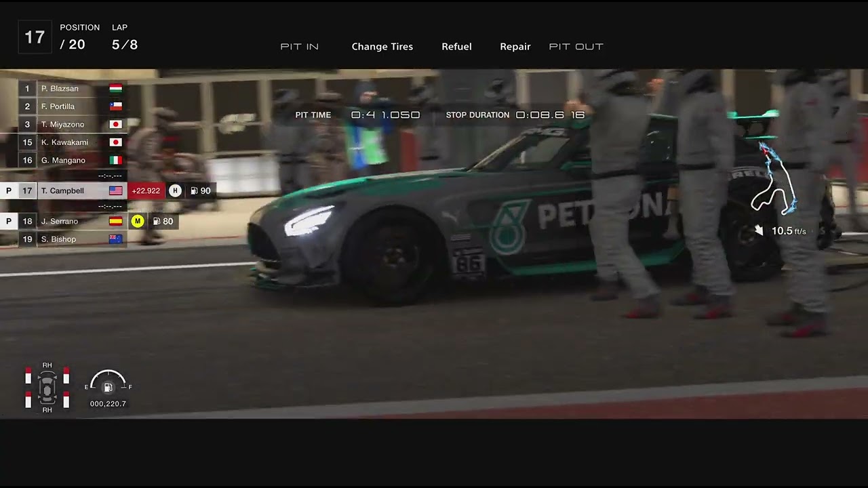Click the fuel icon showing 80
The height and width of the screenshot is (488, 868).
point(157,221)
